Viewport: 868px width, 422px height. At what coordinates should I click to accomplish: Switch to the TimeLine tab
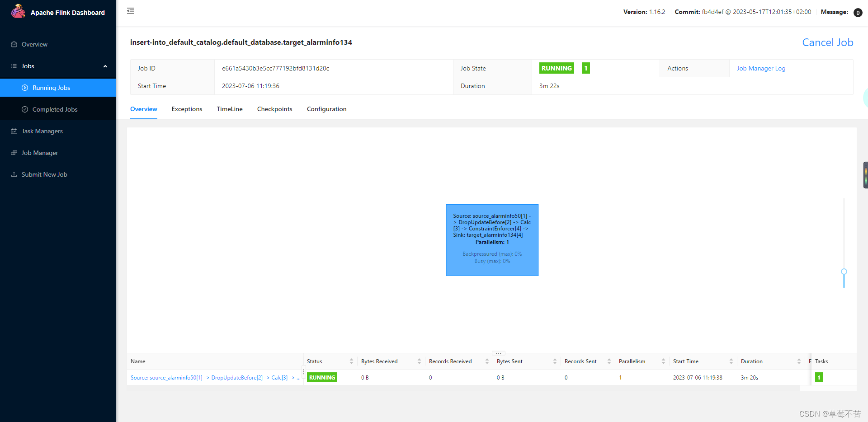pyautogui.click(x=230, y=109)
